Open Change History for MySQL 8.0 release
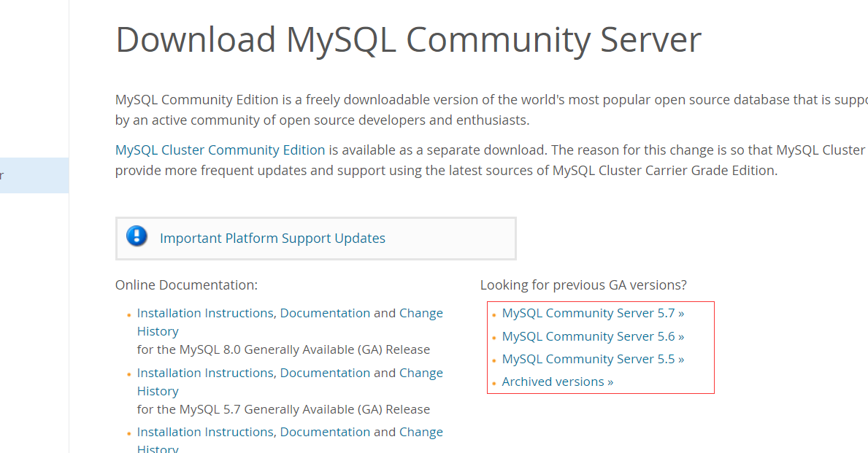This screenshot has height=453, width=868. coord(420,313)
